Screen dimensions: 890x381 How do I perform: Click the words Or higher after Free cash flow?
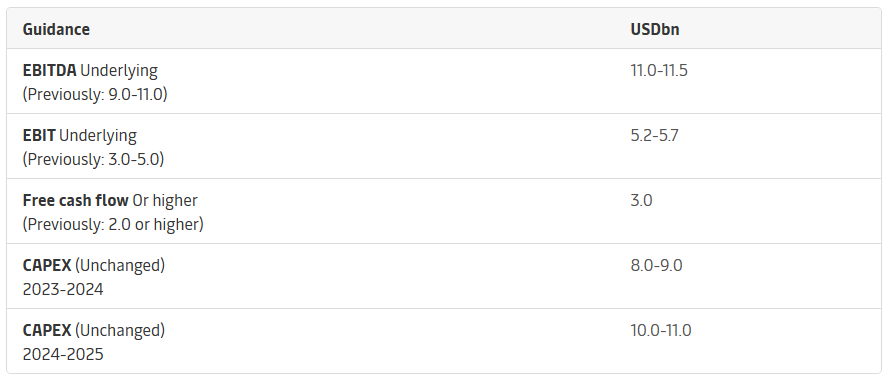tap(165, 200)
